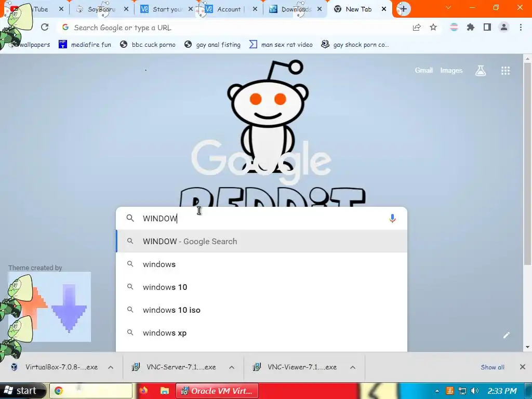
Task: Click the striped flag extension icon
Action: [454, 27]
